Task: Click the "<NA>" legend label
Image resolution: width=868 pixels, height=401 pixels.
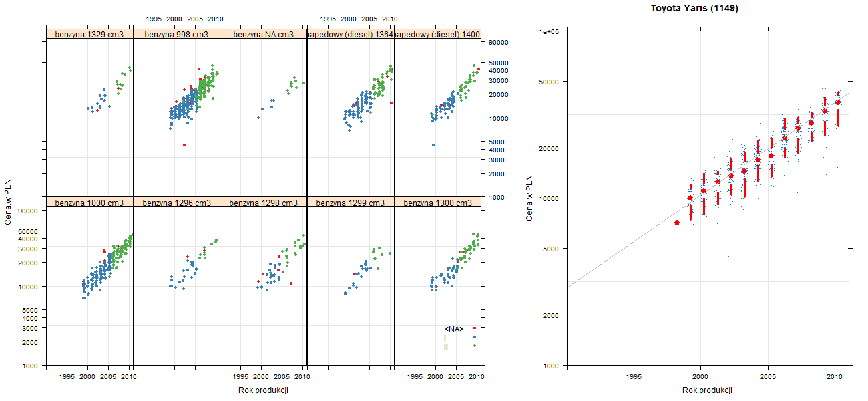Action: click(x=454, y=329)
